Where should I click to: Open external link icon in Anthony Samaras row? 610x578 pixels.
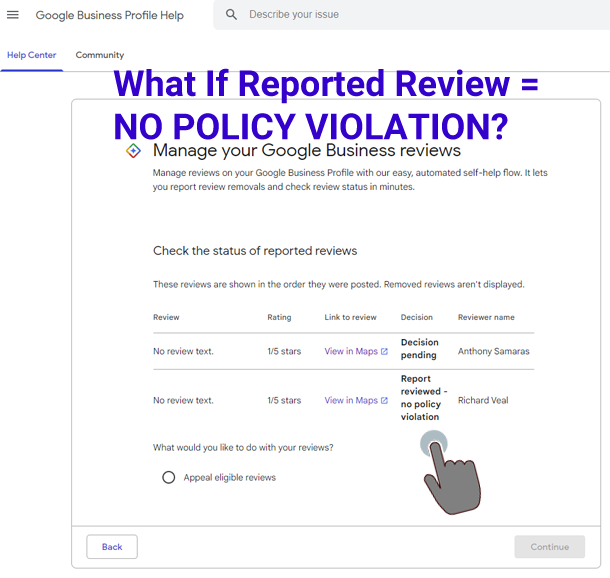[384, 351]
